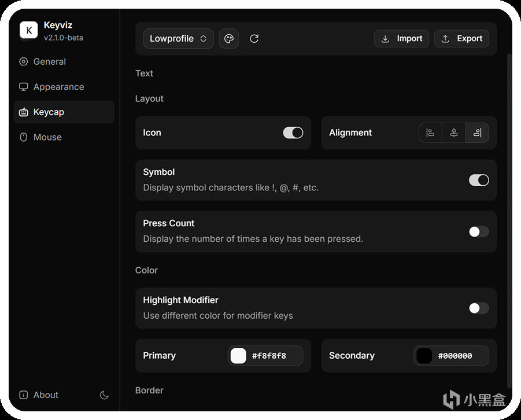The image size is (521, 420).
Task: Select left alignment icon
Action: (430, 132)
